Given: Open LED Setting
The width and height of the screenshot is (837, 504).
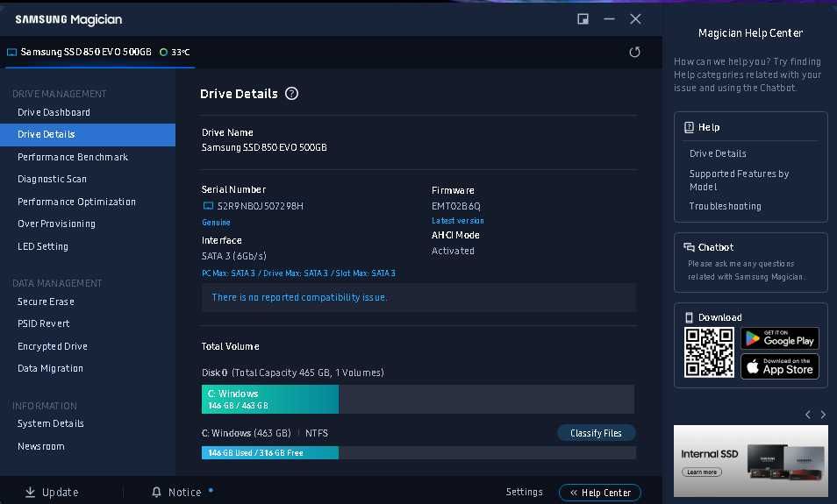Looking at the screenshot, I should pyautogui.click(x=43, y=246).
